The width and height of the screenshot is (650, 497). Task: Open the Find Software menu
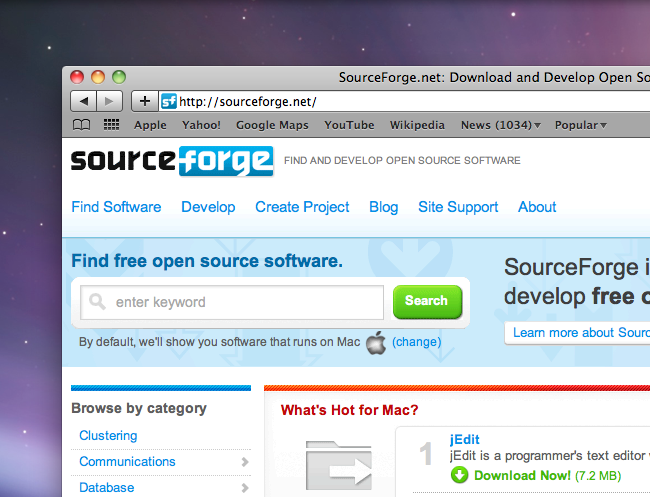(x=116, y=207)
